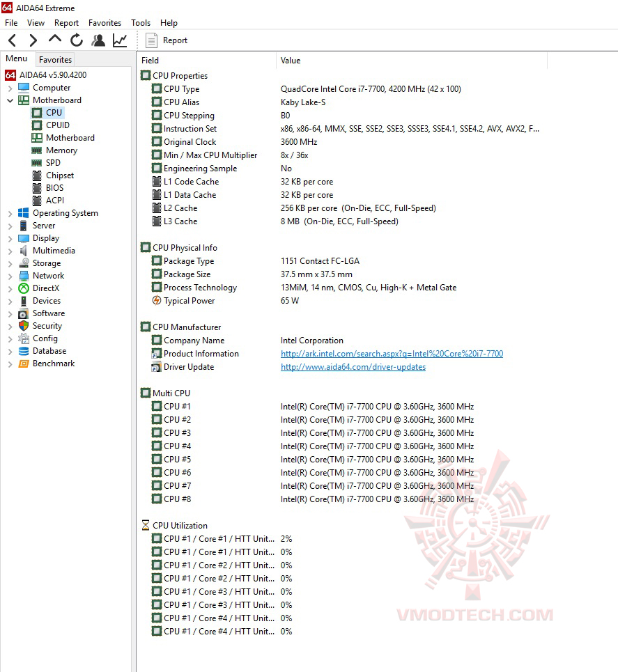
Task: Open the Favorites menu
Action: (x=105, y=23)
